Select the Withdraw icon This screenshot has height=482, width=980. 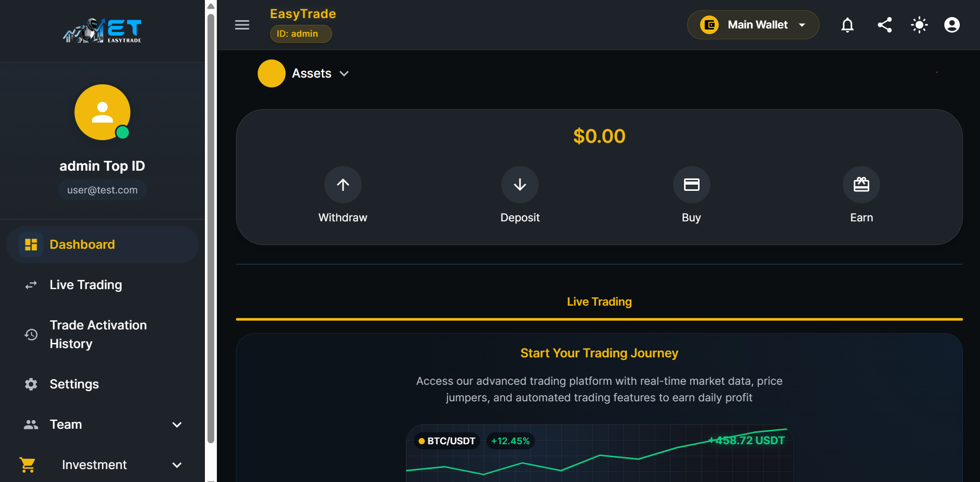(x=343, y=185)
